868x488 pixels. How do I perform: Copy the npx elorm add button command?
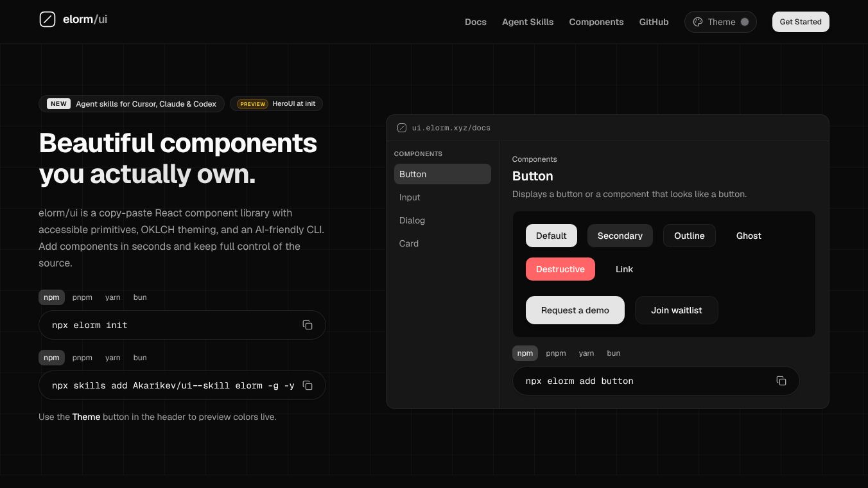[x=781, y=381]
